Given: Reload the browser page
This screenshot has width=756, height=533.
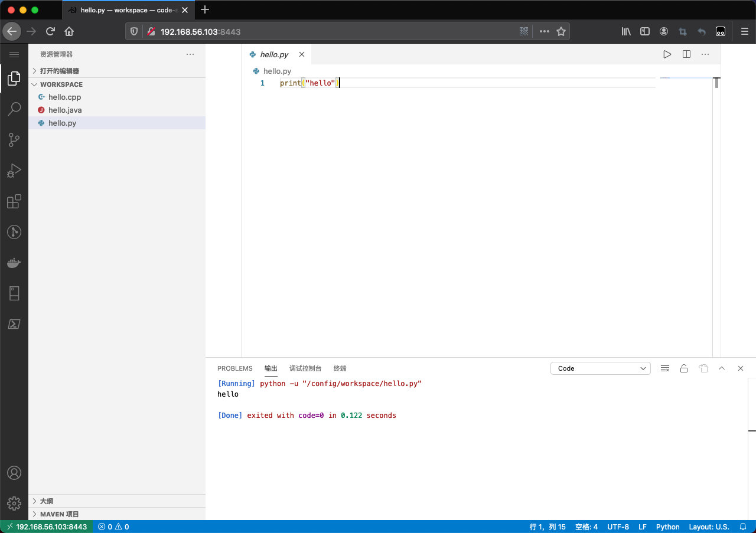Looking at the screenshot, I should point(50,31).
